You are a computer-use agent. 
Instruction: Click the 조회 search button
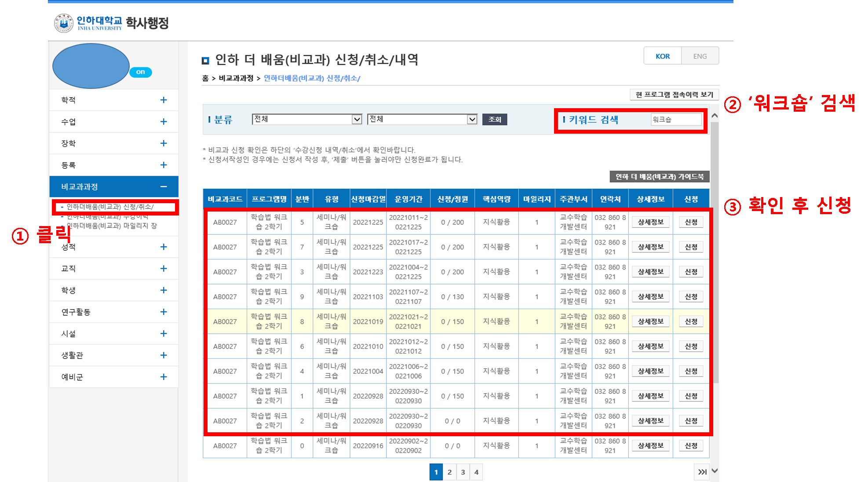tap(495, 119)
